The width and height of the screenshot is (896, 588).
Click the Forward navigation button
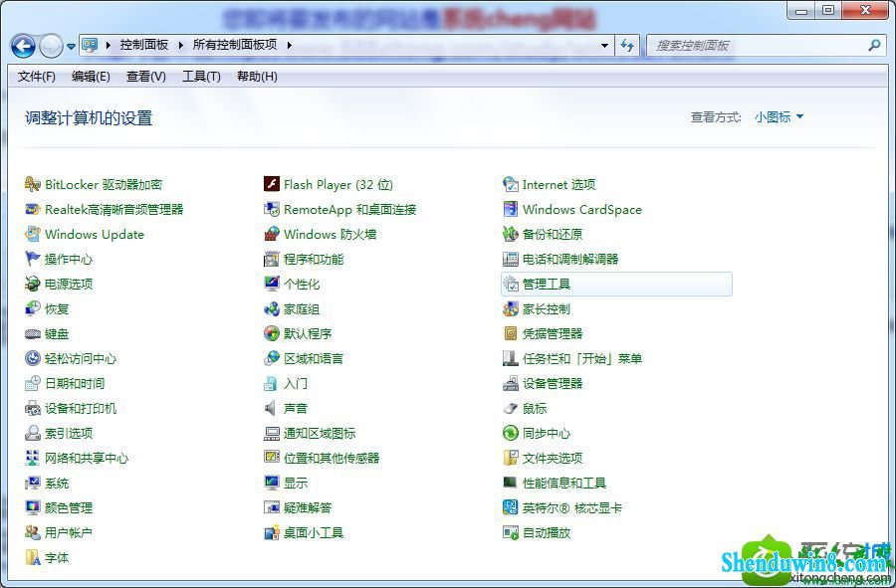click(51, 46)
